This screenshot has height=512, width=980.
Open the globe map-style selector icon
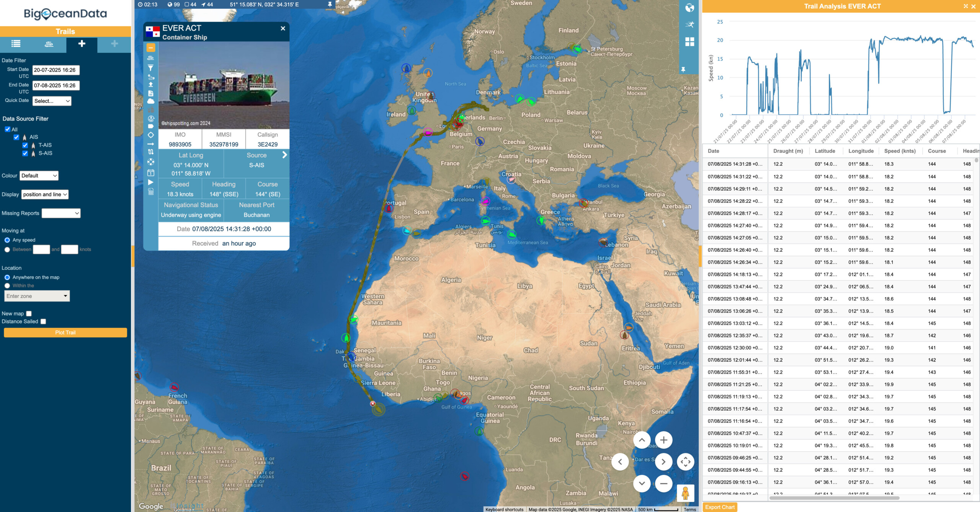(689, 7)
